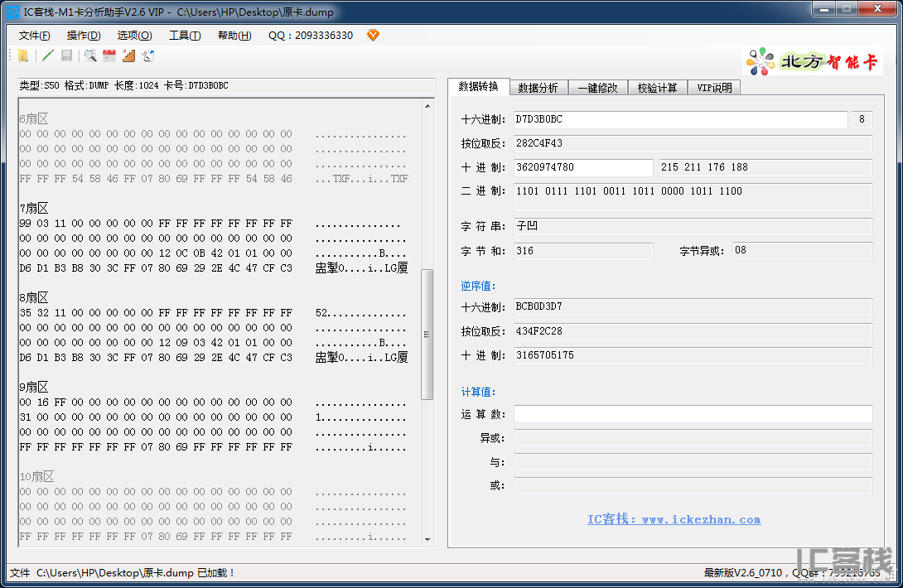
Task: Open the VIP说明 tab
Action: tap(714, 88)
